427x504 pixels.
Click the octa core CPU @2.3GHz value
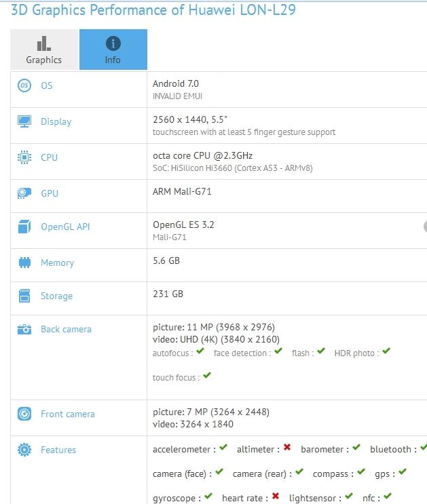[x=203, y=155]
